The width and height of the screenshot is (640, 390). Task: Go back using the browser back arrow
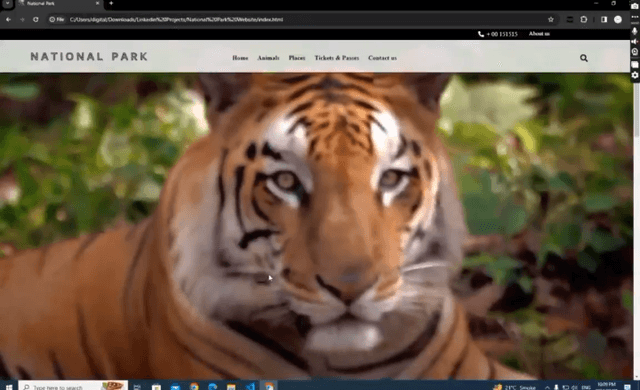click(9, 19)
